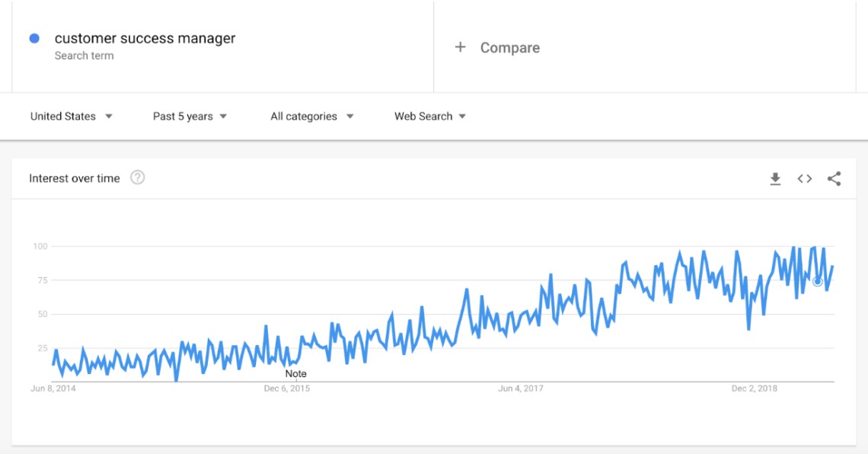Open help icon beside Interest over time
Viewport: 868px width, 454px height.
(137, 178)
